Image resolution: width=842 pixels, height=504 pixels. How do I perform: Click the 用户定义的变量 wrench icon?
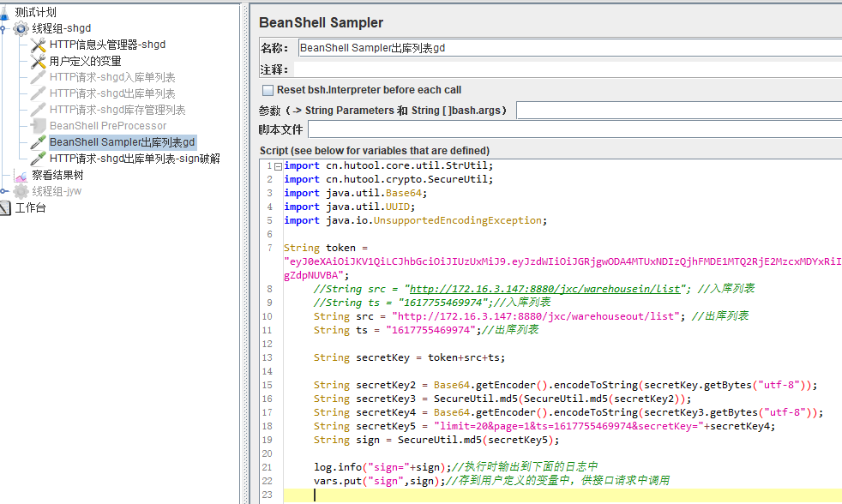click(38, 61)
